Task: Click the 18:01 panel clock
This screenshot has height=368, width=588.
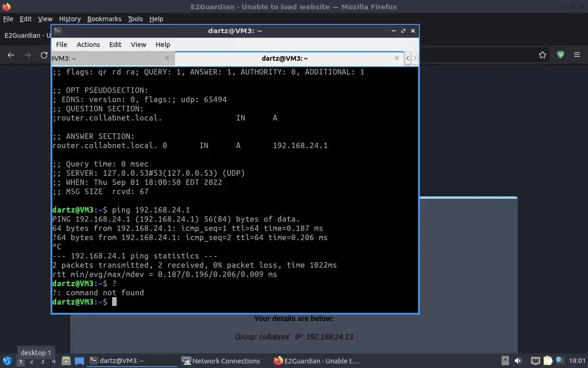Action: (x=577, y=361)
